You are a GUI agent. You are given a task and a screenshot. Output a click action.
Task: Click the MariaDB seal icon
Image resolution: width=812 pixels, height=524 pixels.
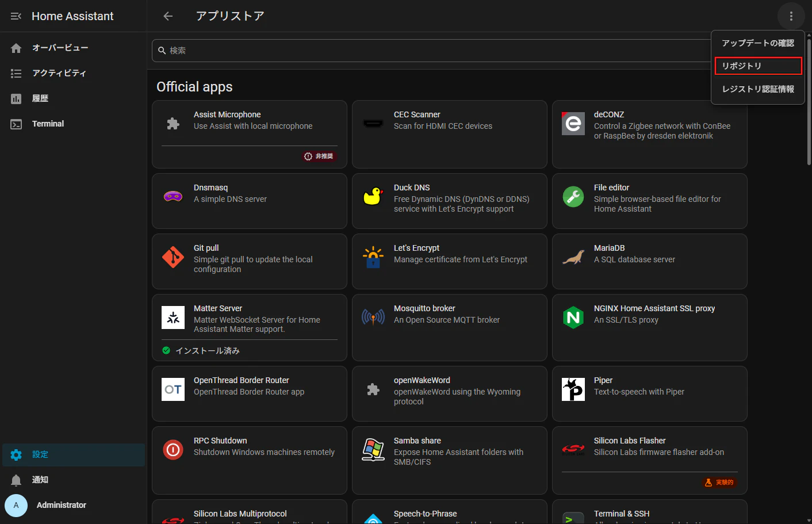[573, 257]
